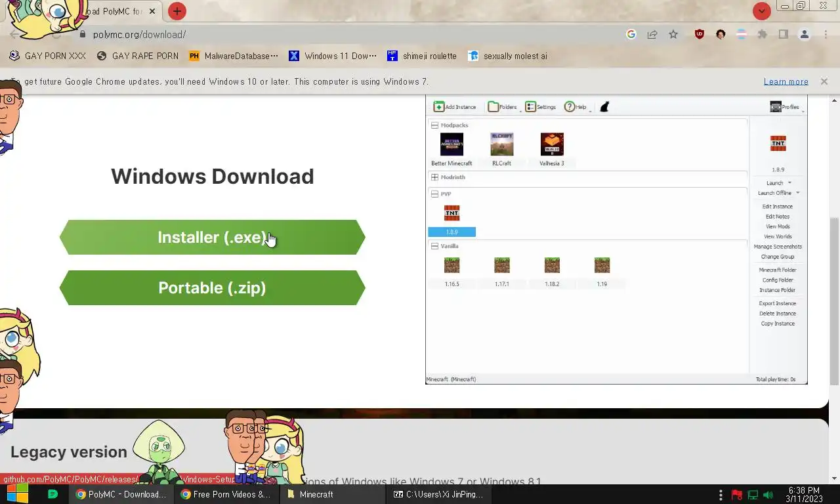Click Edit Notes in sidebar

click(778, 217)
